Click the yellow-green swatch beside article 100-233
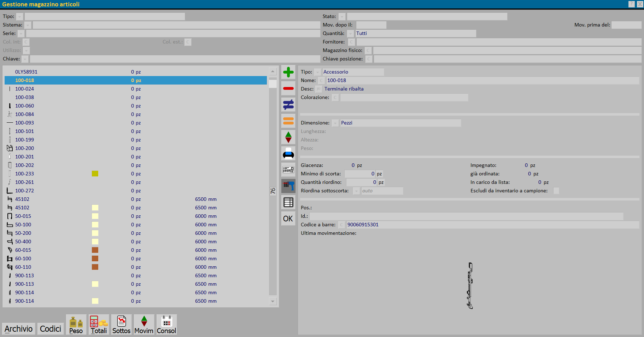The height and width of the screenshot is (337, 644). pos(95,174)
